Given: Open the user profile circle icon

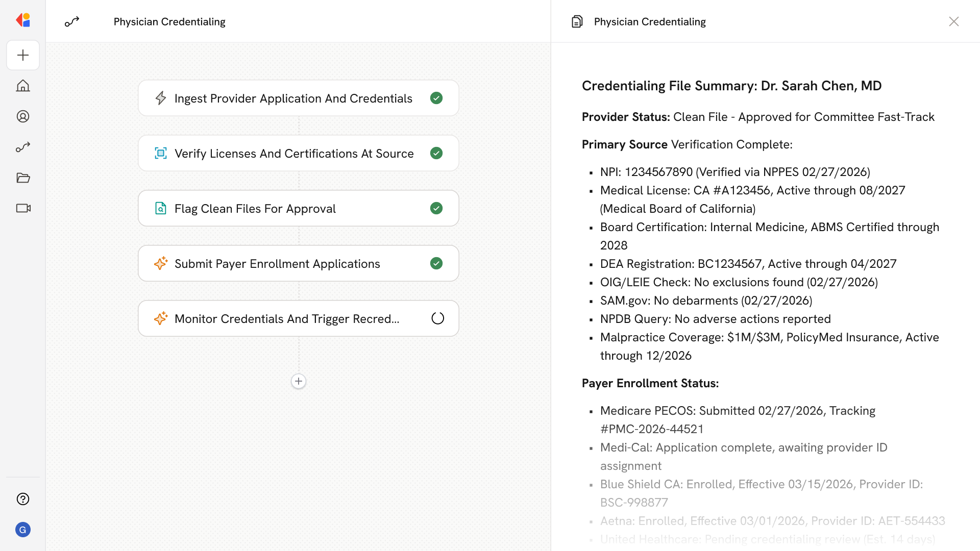Looking at the screenshot, I should [x=23, y=116].
